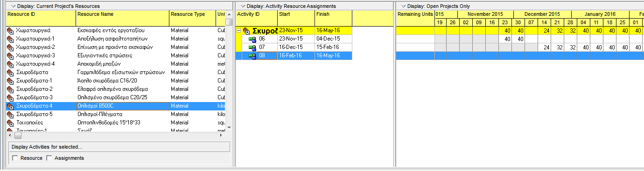Click the resource list scroll up arrow
Screen dimensions: 644x171
[x=229, y=14]
